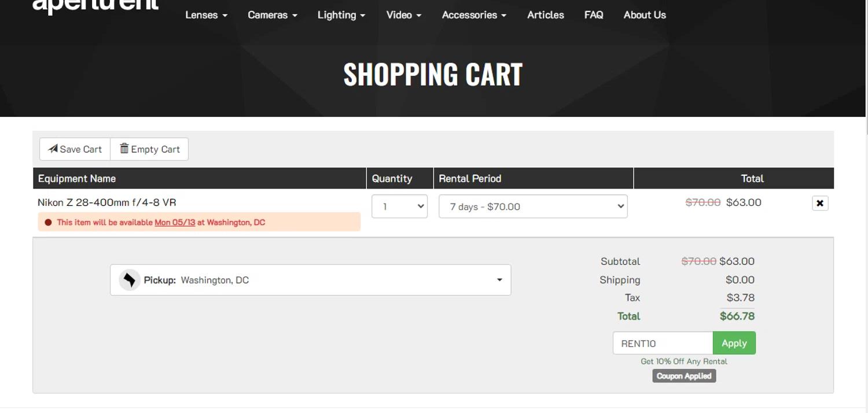Viewport: 868px width, 413px height.
Task: Go to the Articles page
Action: 546,15
